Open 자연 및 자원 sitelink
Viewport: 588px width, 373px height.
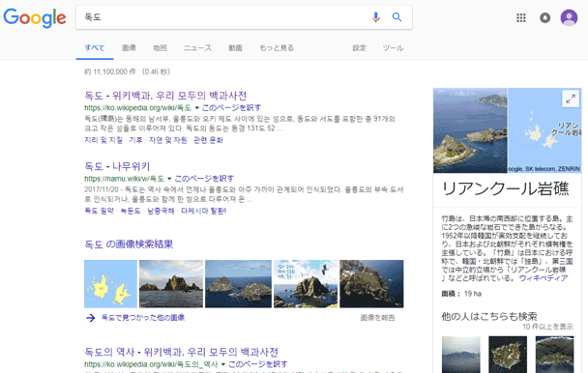click(167, 140)
